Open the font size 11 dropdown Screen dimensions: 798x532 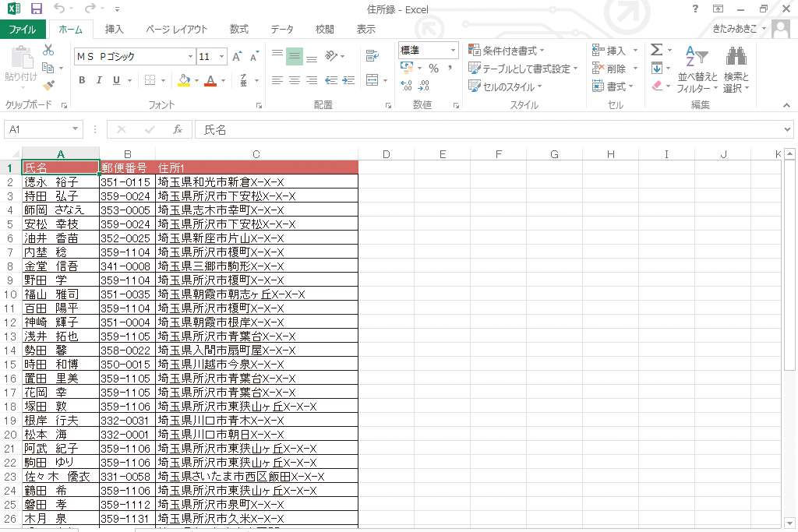click(x=222, y=56)
